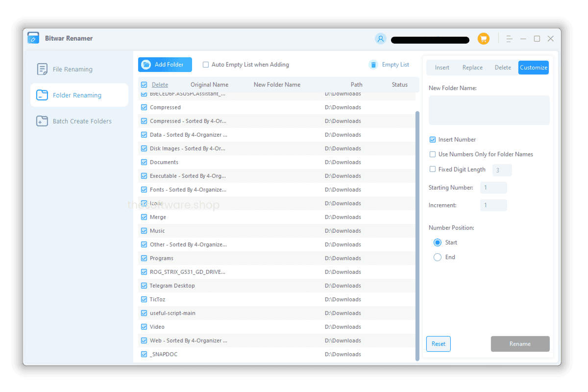Select the Fonts - Sorted row
The height and width of the screenshot is (392, 588).
[277, 190]
